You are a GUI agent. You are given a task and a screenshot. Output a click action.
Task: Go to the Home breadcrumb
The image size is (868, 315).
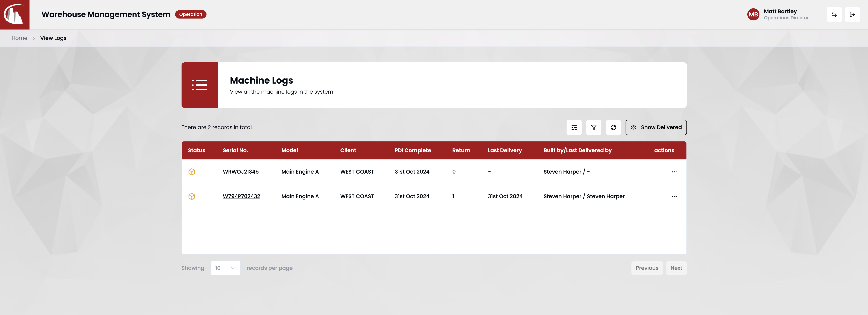(x=19, y=38)
